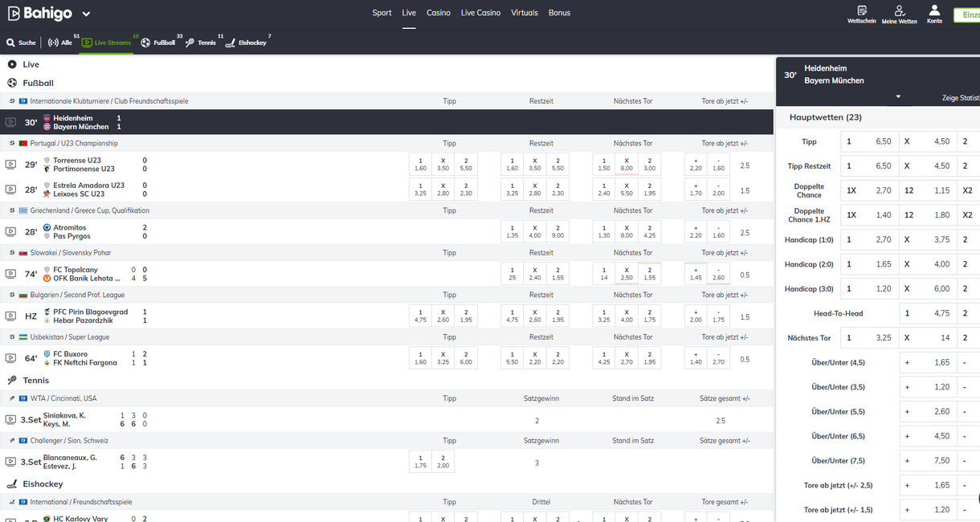This screenshot has width=980, height=522.
Task: Open live stream for Atromitos match
Action: 10,231
